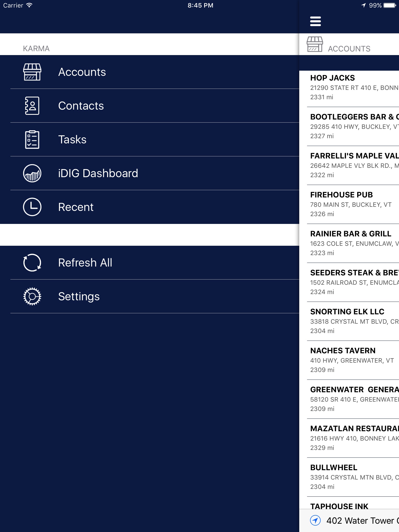Open the NACHES TAVERN account

click(x=349, y=360)
